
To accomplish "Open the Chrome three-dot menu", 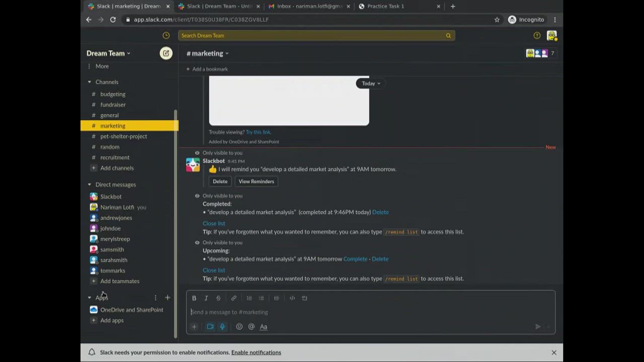I will coord(555,20).
